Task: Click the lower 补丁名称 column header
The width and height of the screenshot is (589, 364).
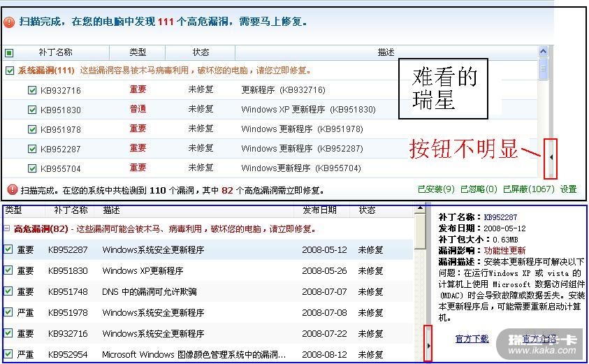Action: tap(71, 210)
